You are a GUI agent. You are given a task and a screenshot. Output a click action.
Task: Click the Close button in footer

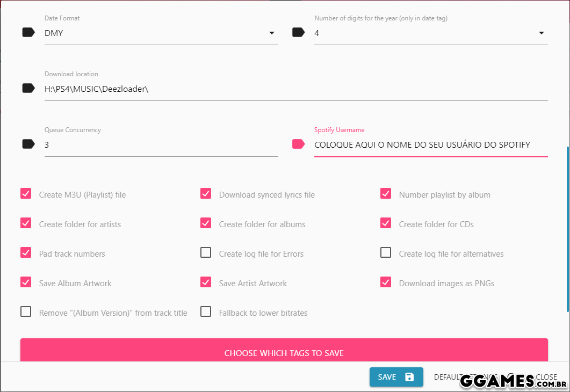click(546, 377)
